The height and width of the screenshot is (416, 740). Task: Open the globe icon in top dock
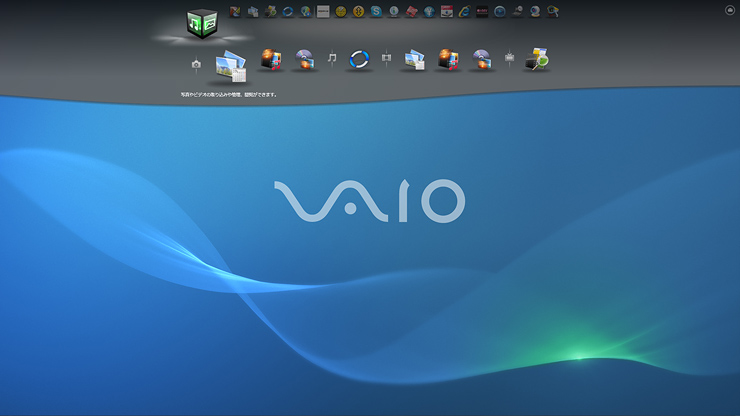[x=305, y=12]
